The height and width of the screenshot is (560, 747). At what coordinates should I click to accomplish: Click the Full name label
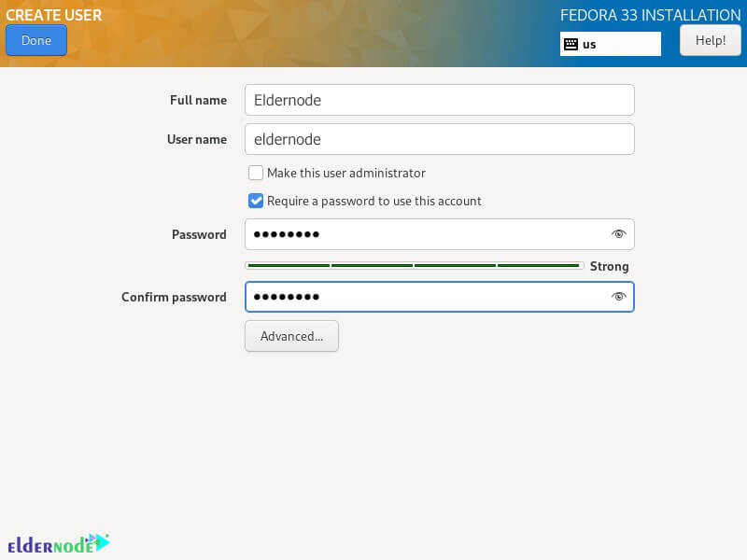click(198, 100)
